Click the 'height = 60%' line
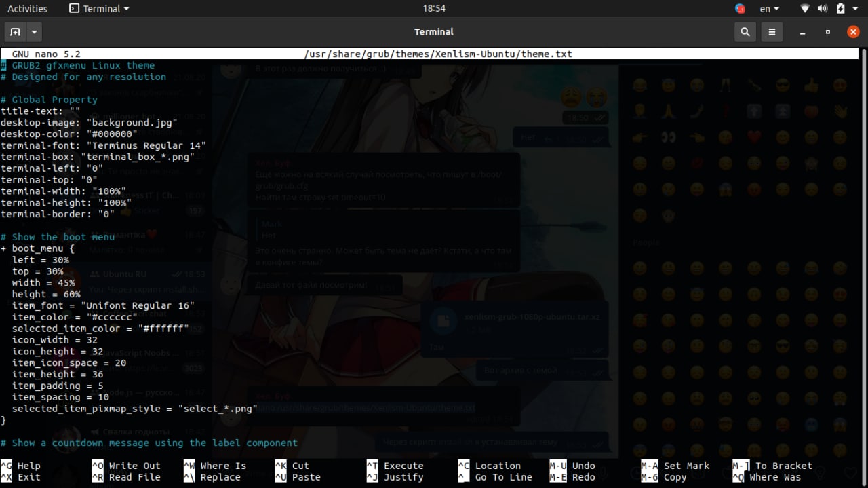 click(46, 294)
